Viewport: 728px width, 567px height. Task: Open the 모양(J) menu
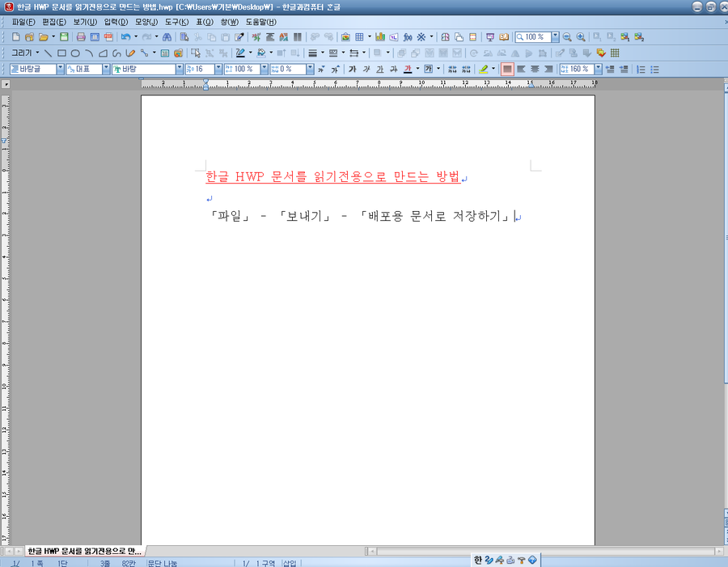tap(146, 22)
